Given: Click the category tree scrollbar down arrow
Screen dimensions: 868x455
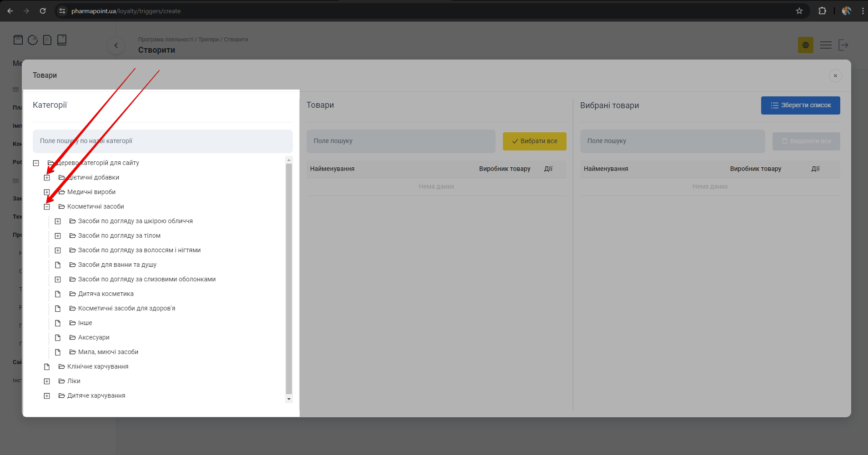Looking at the screenshot, I should pyautogui.click(x=289, y=399).
